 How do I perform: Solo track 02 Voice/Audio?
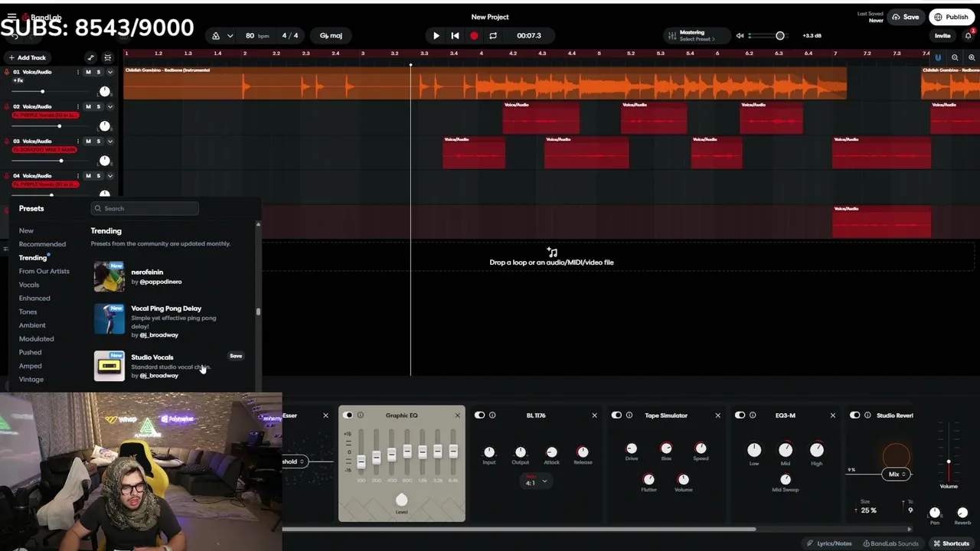point(98,106)
